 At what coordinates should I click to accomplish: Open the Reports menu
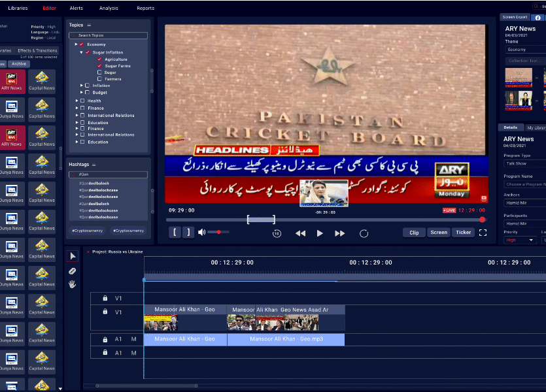pyautogui.click(x=146, y=8)
